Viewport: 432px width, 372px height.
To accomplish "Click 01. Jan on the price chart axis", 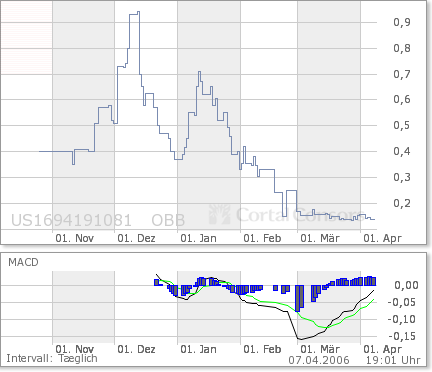I will (198, 238).
